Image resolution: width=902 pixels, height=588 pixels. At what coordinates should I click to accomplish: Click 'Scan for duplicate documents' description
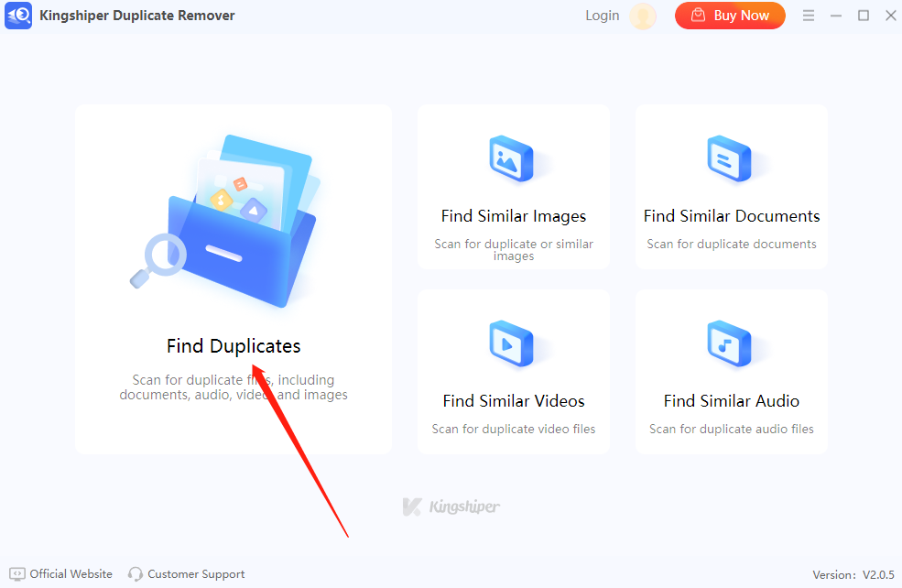(x=732, y=244)
